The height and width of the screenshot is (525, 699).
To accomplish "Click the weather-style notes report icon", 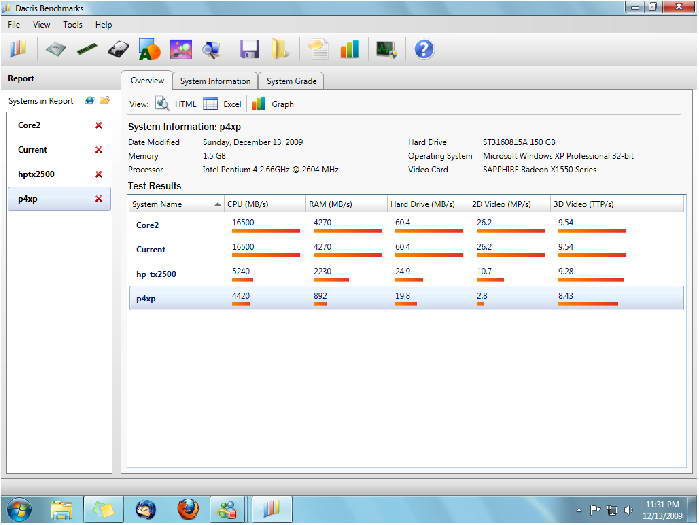I will [318, 49].
